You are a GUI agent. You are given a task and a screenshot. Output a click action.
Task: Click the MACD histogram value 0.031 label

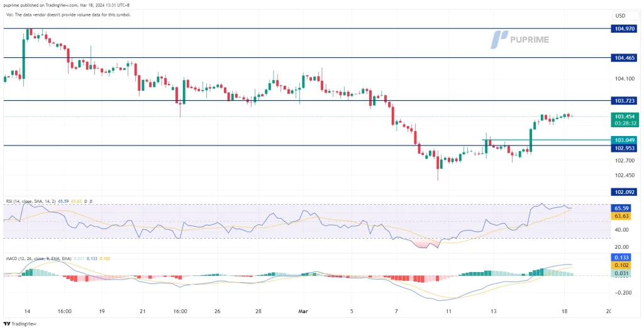pos(621,274)
